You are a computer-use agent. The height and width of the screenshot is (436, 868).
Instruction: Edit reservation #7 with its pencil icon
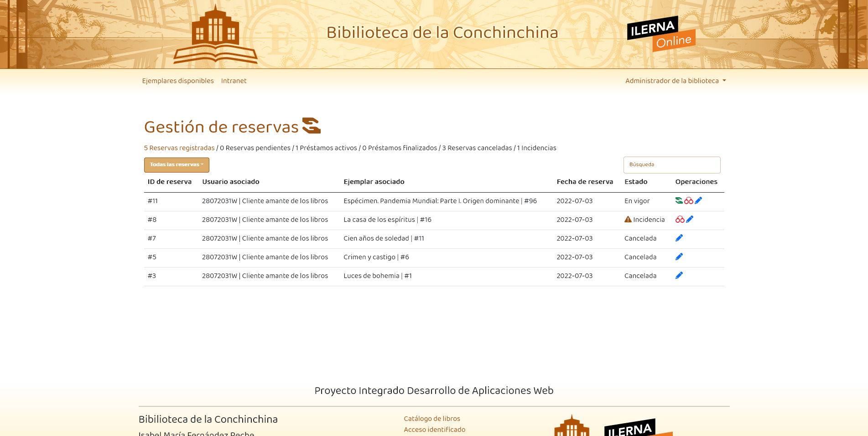679,237
